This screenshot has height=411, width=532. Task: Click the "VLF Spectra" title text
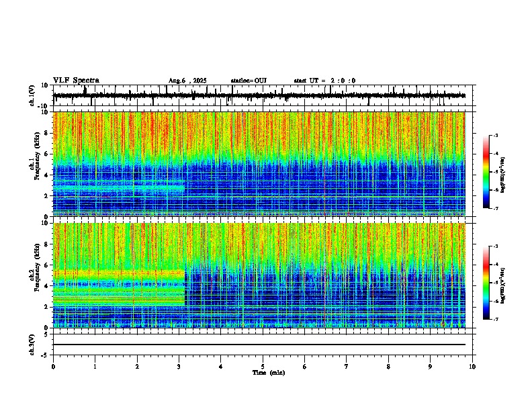point(76,81)
